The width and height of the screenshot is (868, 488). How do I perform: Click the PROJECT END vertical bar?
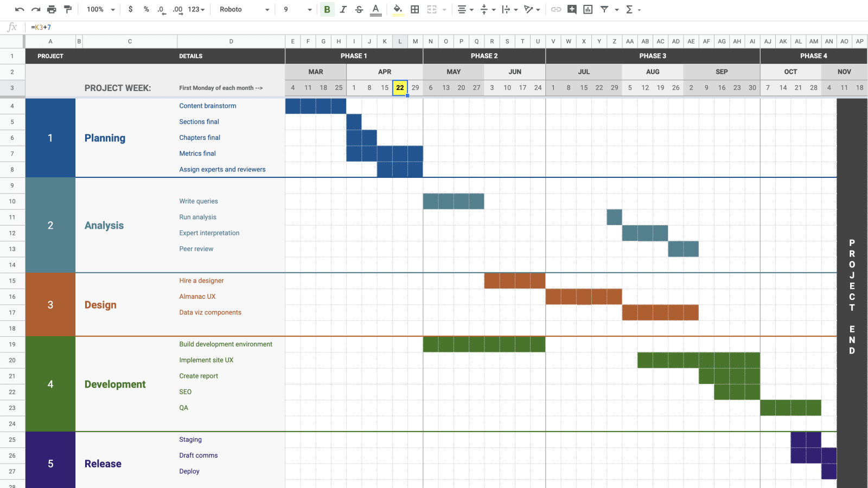pos(852,293)
